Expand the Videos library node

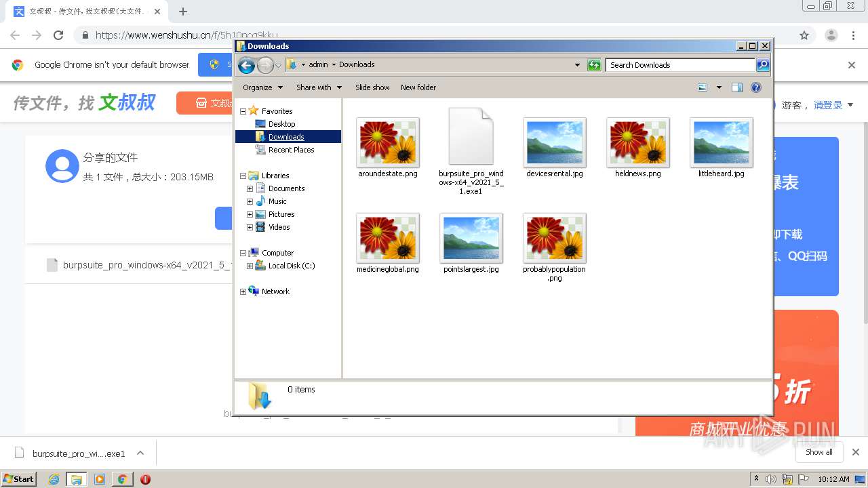pyautogui.click(x=250, y=227)
